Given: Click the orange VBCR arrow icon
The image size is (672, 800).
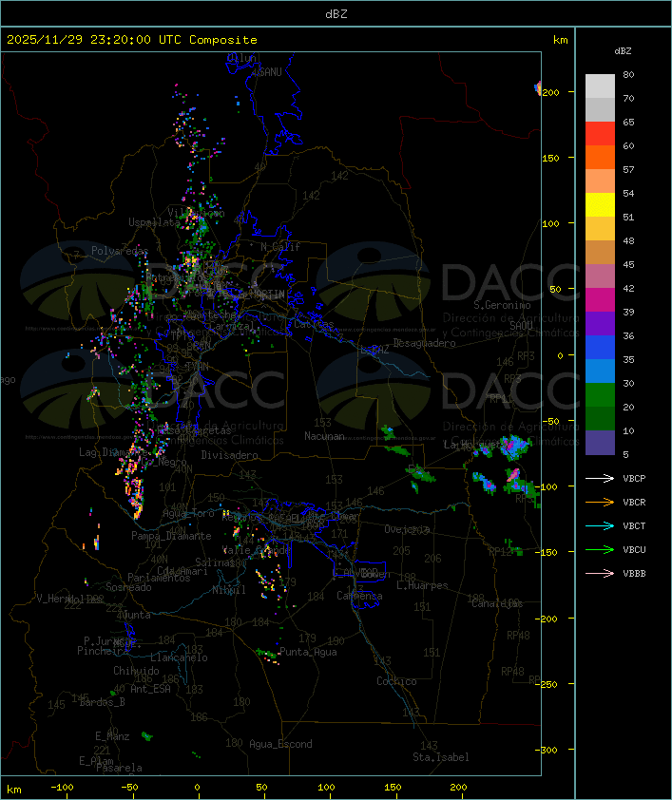Looking at the screenshot, I should pyautogui.click(x=600, y=502).
